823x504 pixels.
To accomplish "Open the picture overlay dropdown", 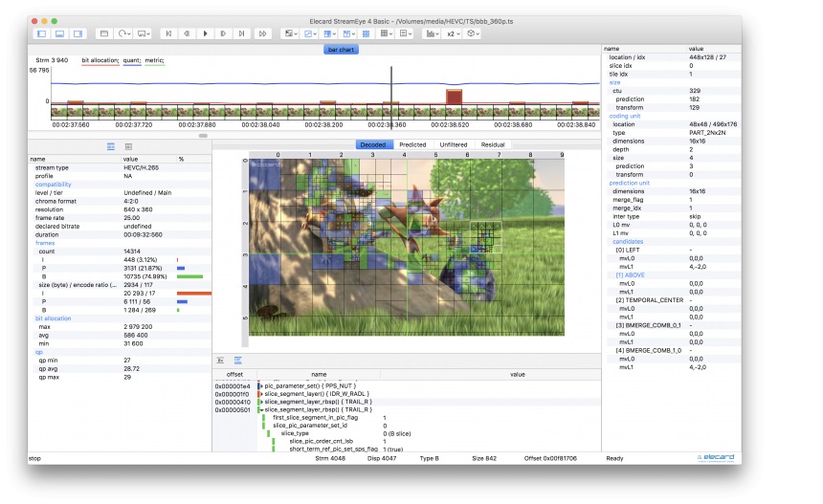I will [290, 33].
